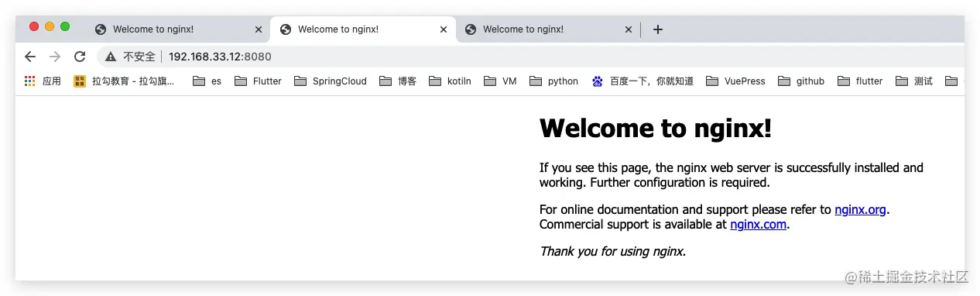Click the forward navigation arrow
The image size is (980, 296).
54,57
